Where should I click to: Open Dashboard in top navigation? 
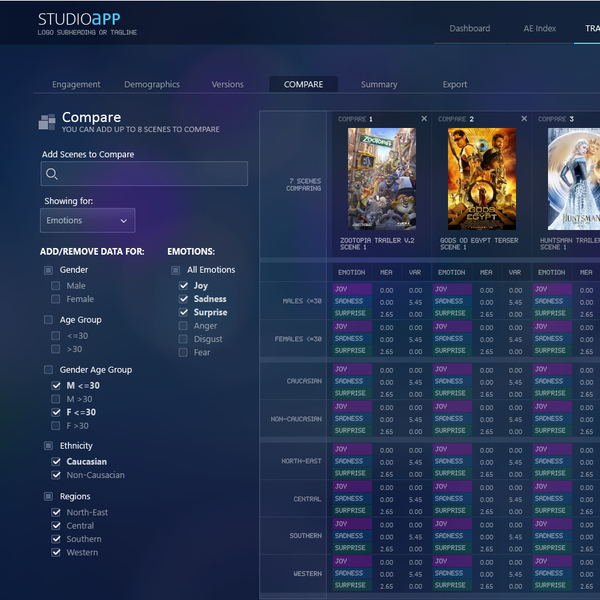pos(470,28)
